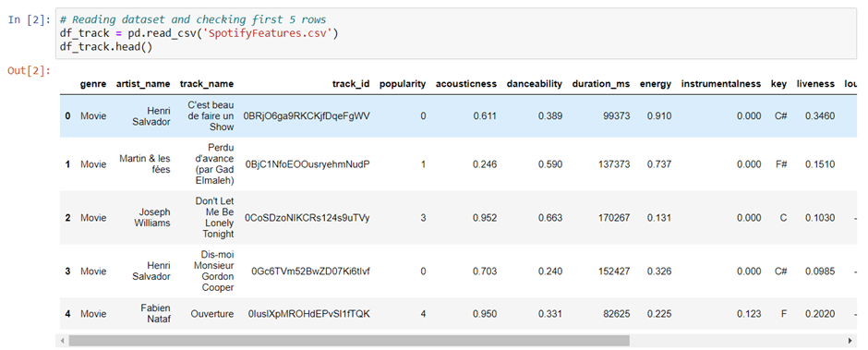Screen dimensions: 868x350
Task: Click the horizontal scrollbar thumb
Action: 349,340
